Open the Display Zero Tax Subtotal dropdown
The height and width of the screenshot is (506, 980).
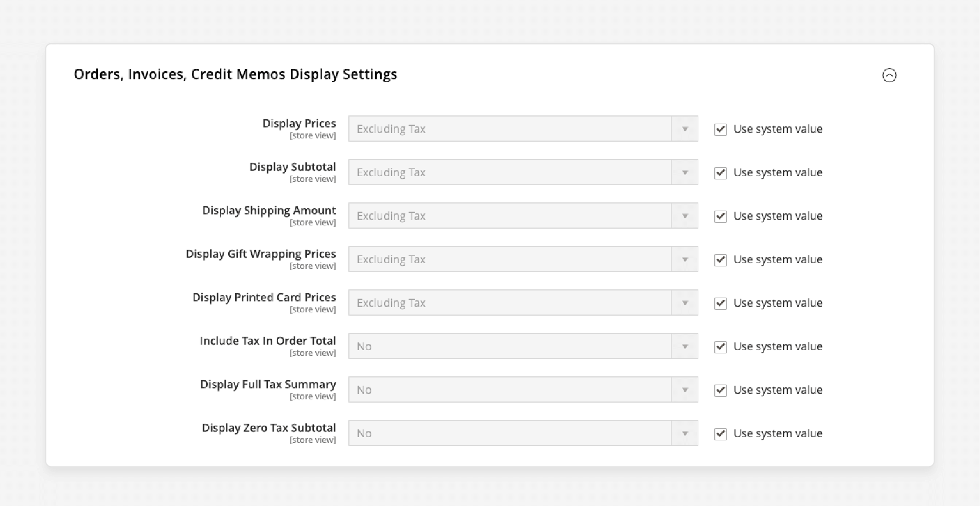pos(523,433)
